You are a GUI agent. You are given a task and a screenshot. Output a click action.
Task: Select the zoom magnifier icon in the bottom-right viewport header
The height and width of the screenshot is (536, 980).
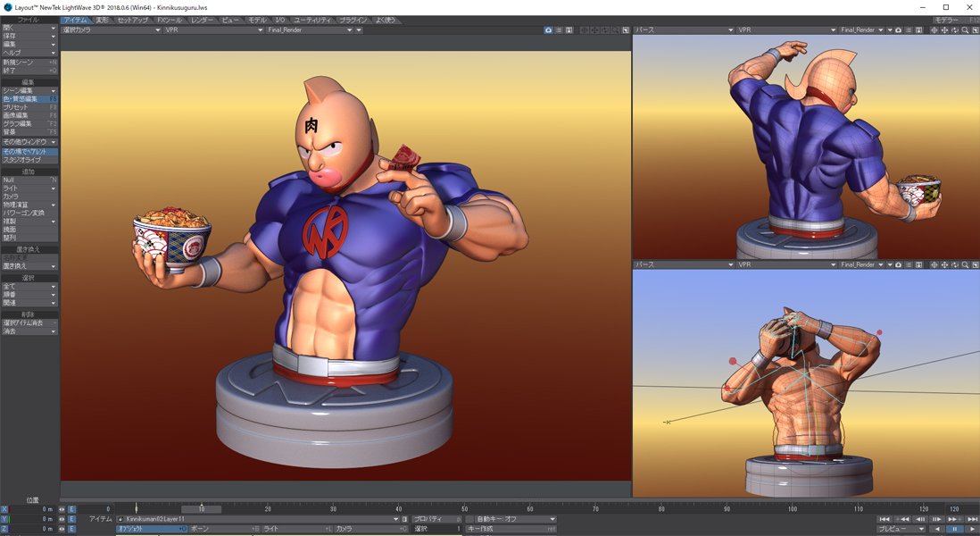[x=966, y=264]
